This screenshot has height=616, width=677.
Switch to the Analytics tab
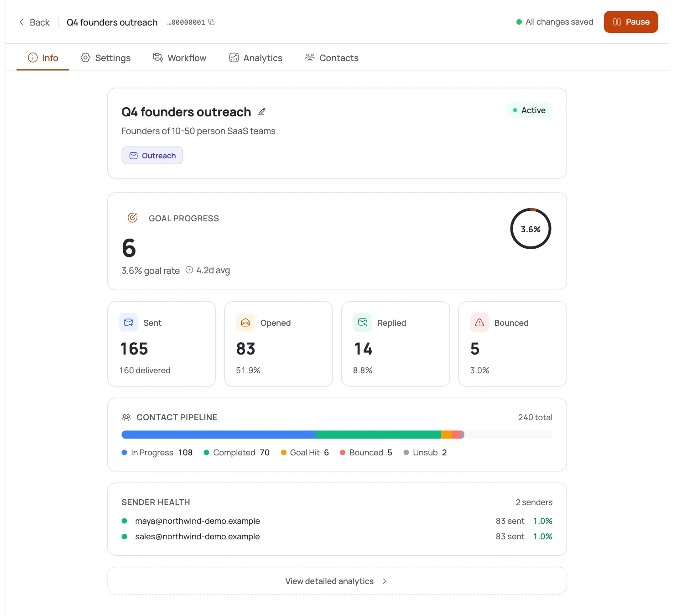click(x=256, y=58)
